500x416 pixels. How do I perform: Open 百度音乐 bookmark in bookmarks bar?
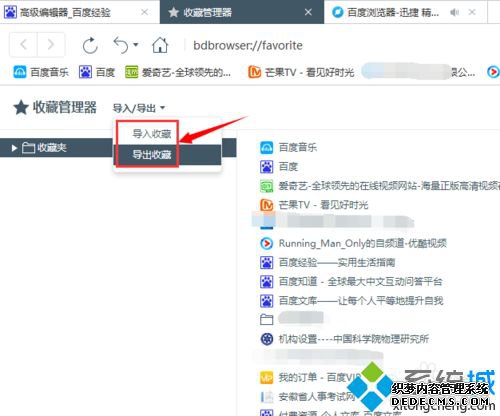pyautogui.click(x=41, y=72)
